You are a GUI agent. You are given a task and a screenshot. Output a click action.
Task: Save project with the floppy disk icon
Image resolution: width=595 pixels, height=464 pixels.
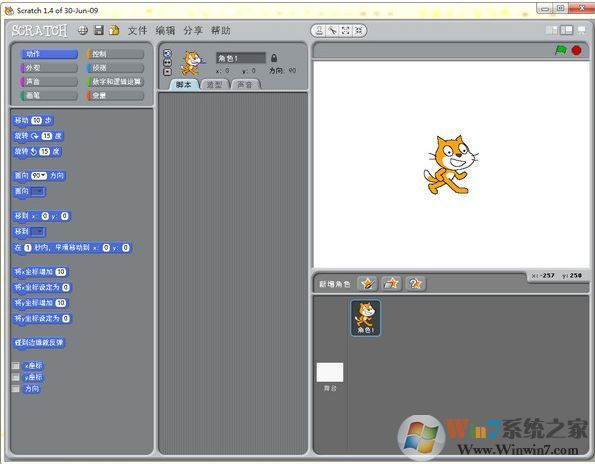(99, 30)
